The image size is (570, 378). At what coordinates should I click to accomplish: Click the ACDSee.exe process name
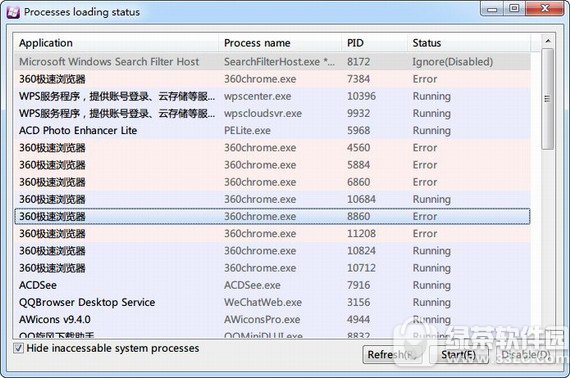pos(252,285)
